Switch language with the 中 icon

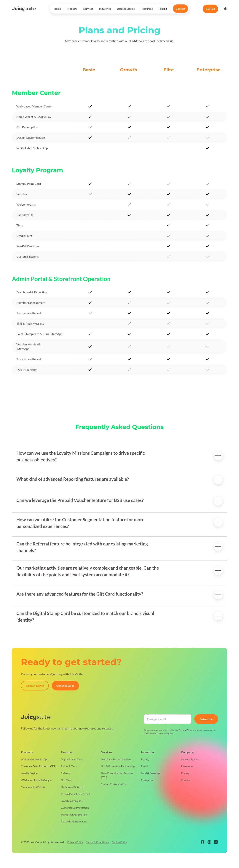tap(225, 9)
